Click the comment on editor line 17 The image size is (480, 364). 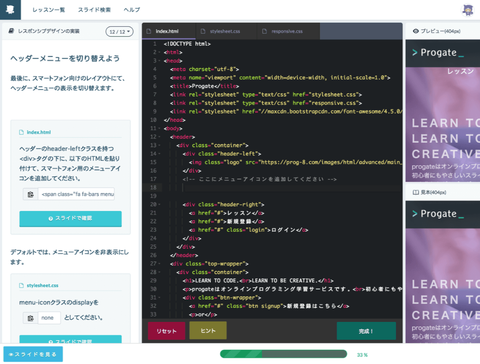click(259, 179)
